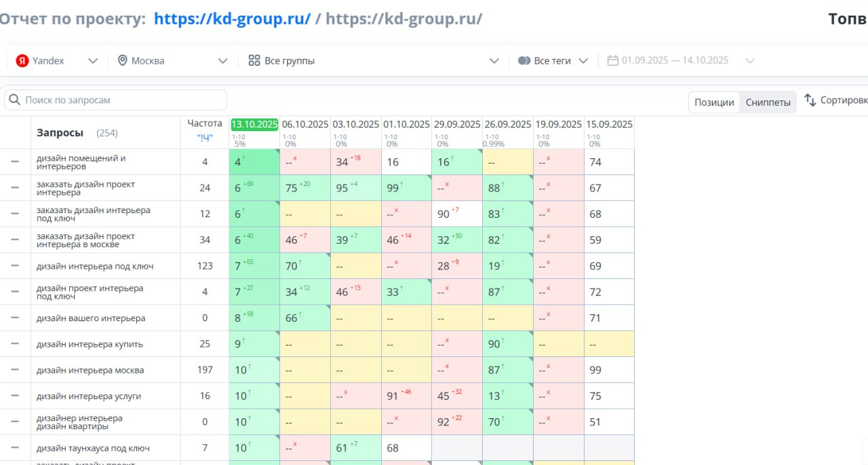Click the minus icon for 'дизайн вашего интерьера' row

click(x=15, y=318)
